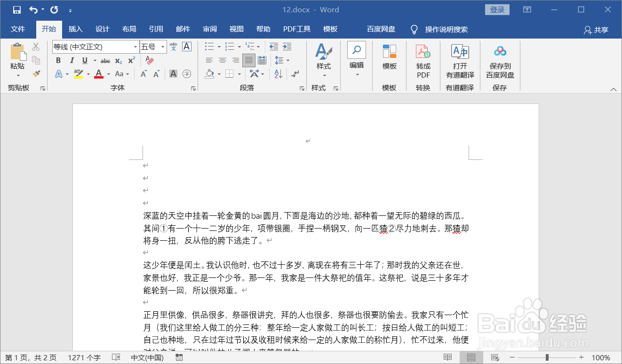Open Youdao Translate

[460, 62]
